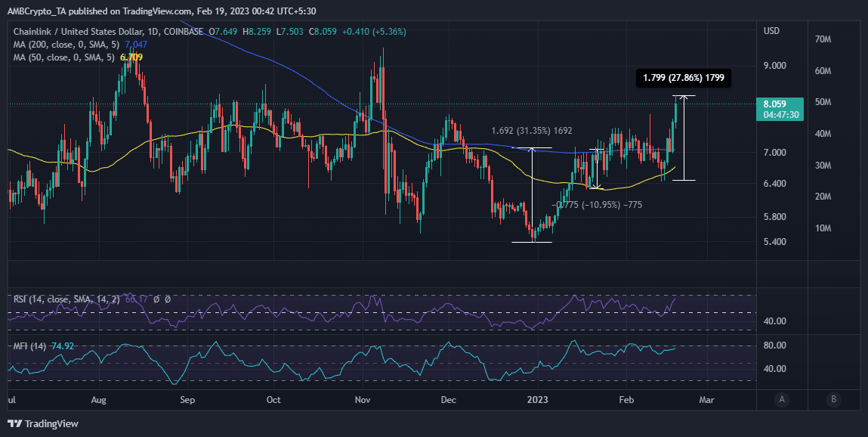Select the "A" price scale button

pyautogui.click(x=782, y=399)
